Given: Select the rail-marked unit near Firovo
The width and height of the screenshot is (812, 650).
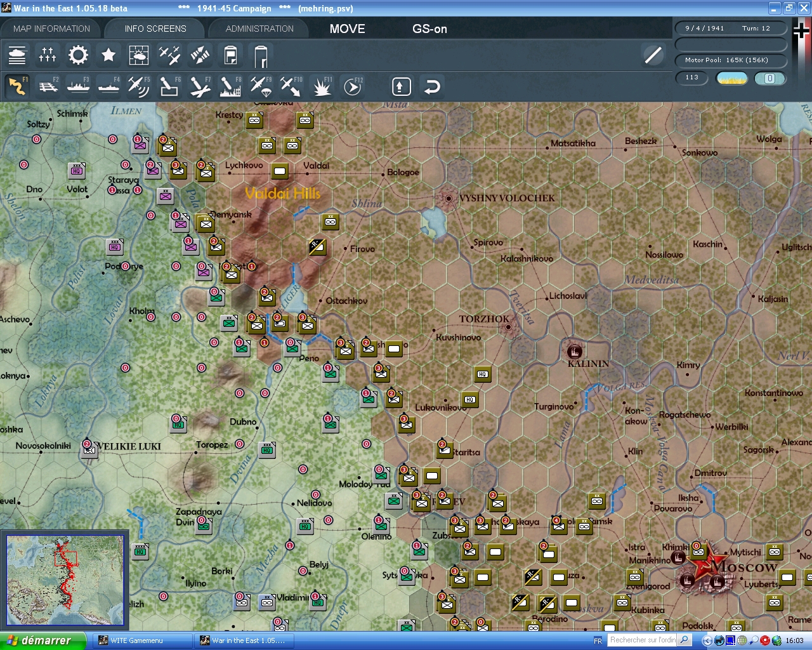Looking at the screenshot, I should (318, 246).
